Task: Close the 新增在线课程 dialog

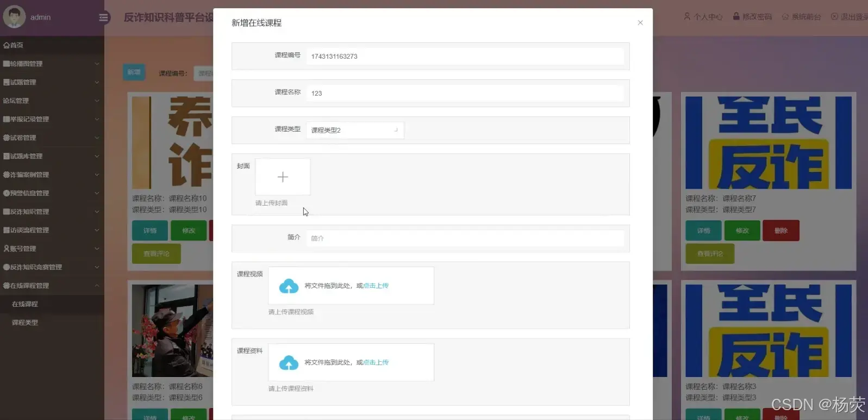Action: click(640, 23)
